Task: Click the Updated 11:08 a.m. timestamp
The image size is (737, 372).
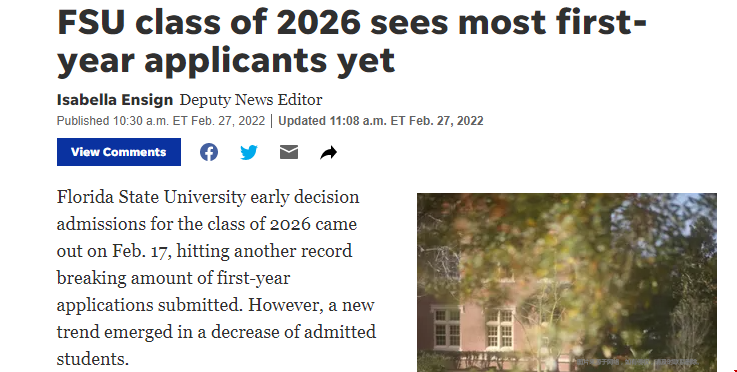Action: click(x=381, y=121)
